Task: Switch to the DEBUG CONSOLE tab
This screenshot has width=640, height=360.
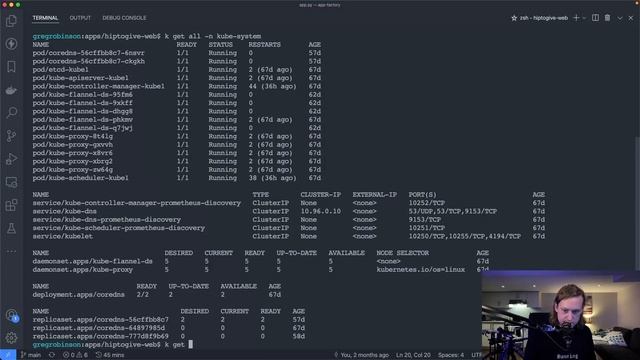Action: tap(124, 18)
